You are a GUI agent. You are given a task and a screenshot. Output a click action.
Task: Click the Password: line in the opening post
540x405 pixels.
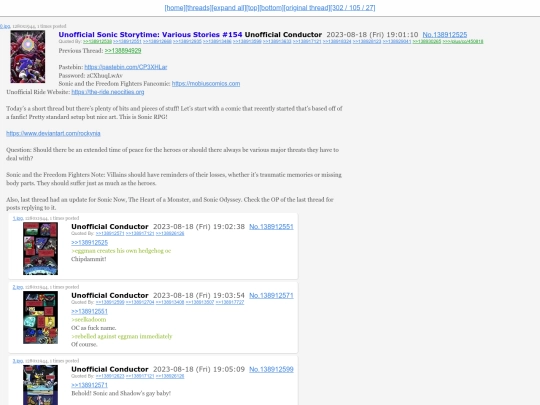coord(91,75)
